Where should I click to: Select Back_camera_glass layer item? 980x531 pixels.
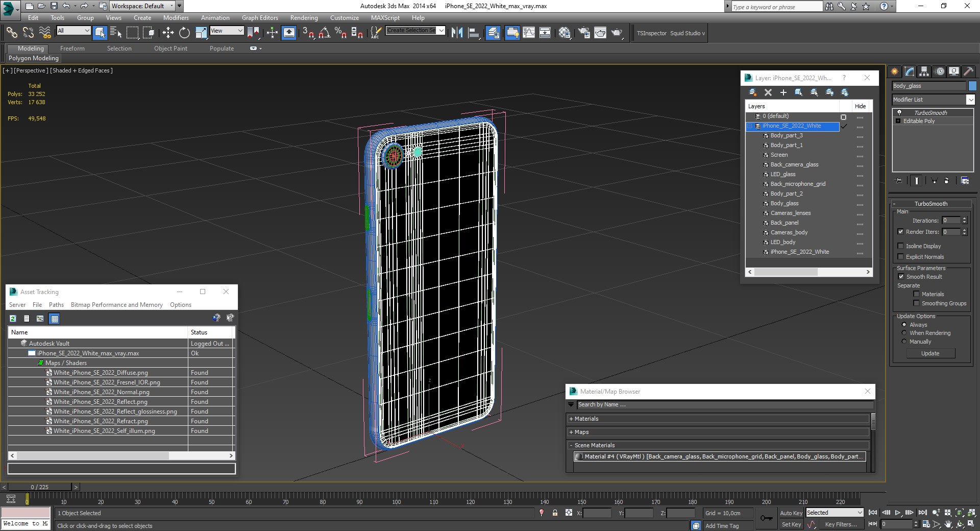794,164
